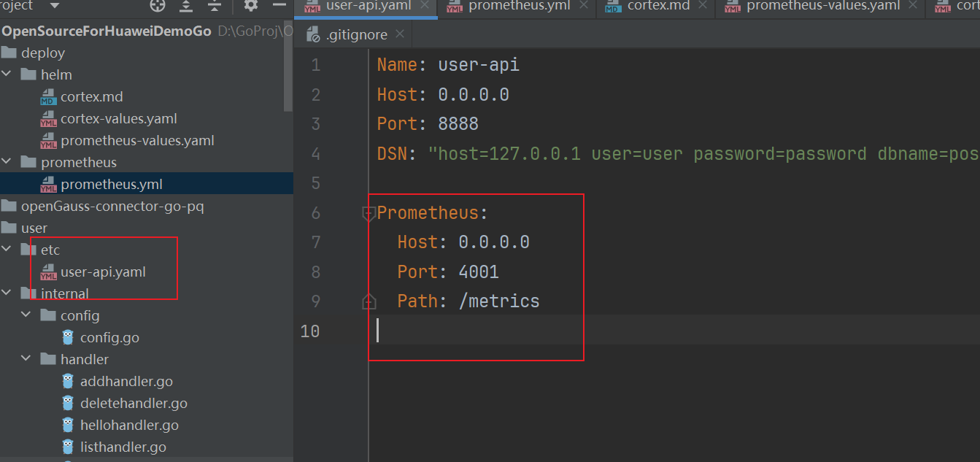
Task: Click fold end marker at Path line
Action: (369, 301)
